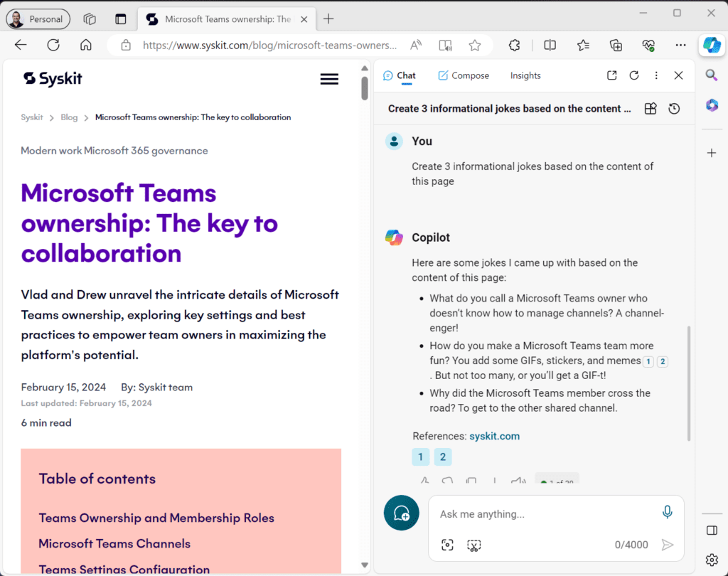This screenshot has width=728, height=576.
Task: Switch to the Insights tab
Action: click(525, 75)
